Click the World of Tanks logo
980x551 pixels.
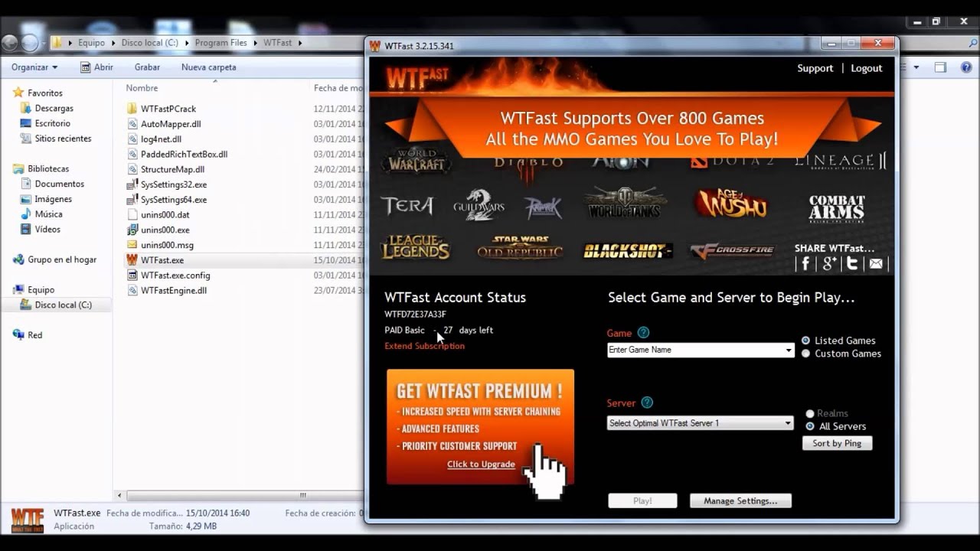pos(626,204)
